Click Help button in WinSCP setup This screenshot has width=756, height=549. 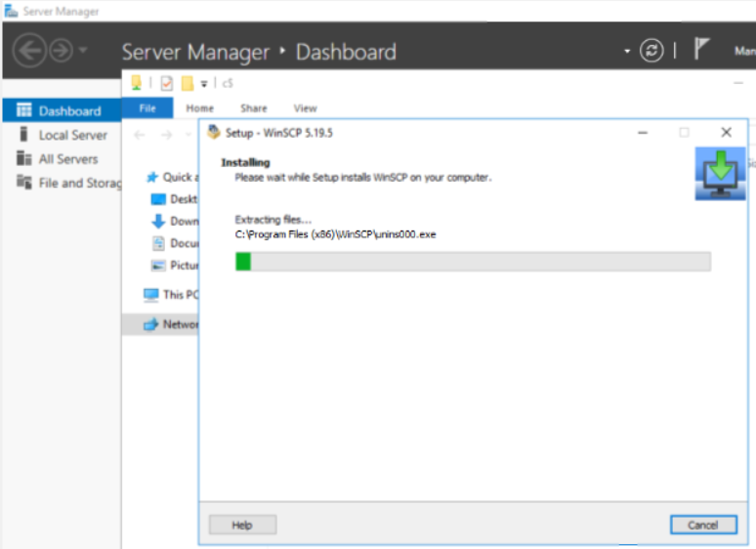click(242, 525)
